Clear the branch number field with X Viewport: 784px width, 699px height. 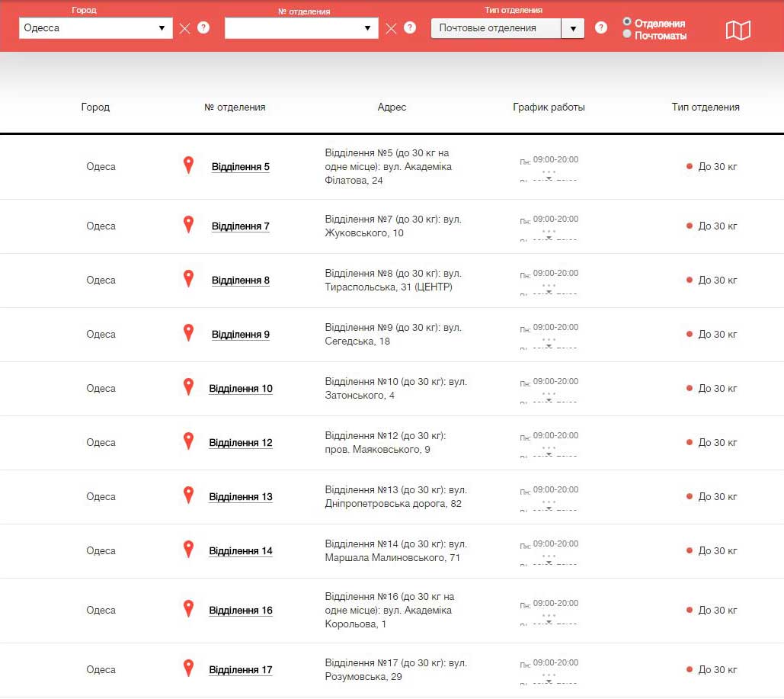(391, 28)
